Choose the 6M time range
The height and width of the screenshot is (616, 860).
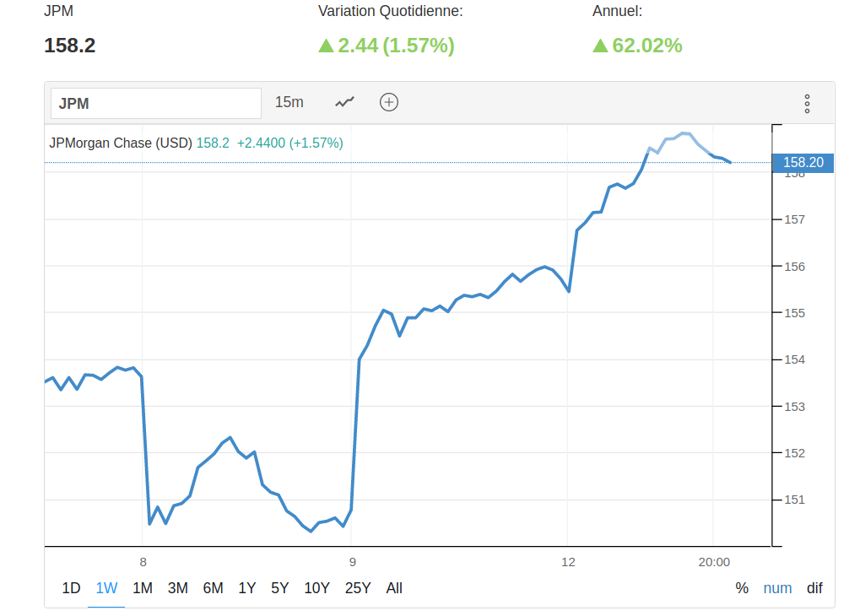213,588
